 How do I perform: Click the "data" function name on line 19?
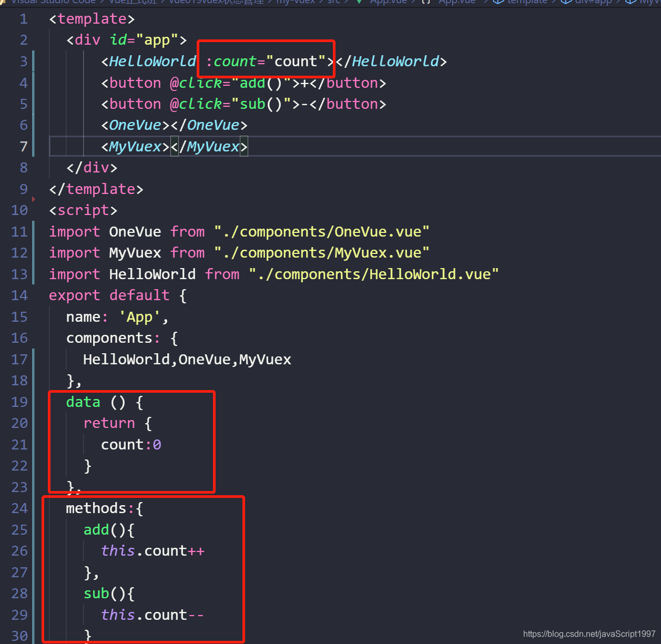[x=83, y=402]
